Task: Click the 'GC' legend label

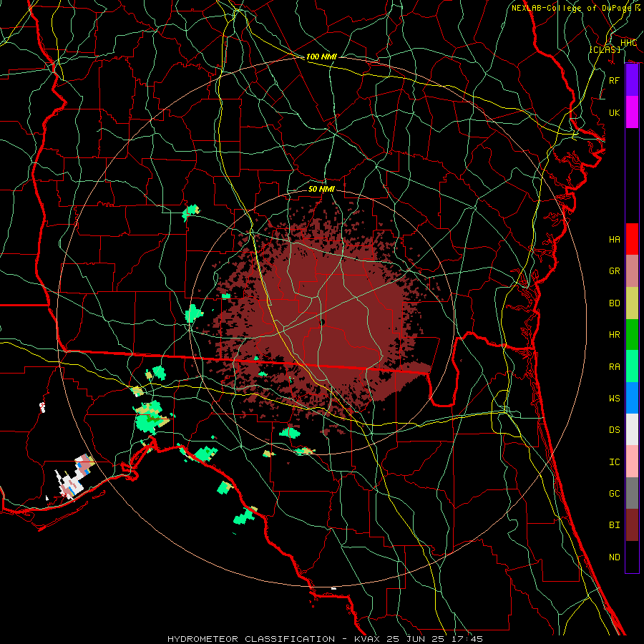Action: pyautogui.click(x=614, y=493)
